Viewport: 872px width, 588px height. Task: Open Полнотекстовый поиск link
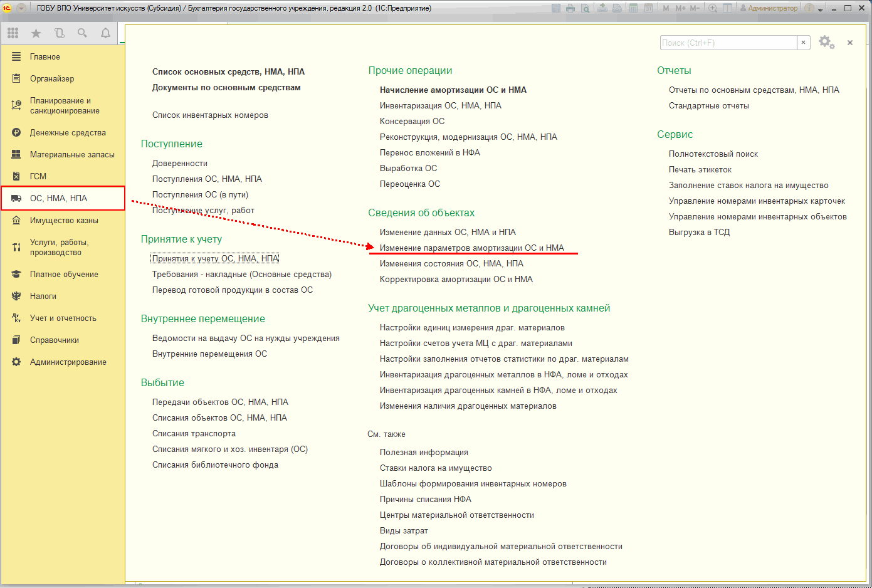point(713,154)
